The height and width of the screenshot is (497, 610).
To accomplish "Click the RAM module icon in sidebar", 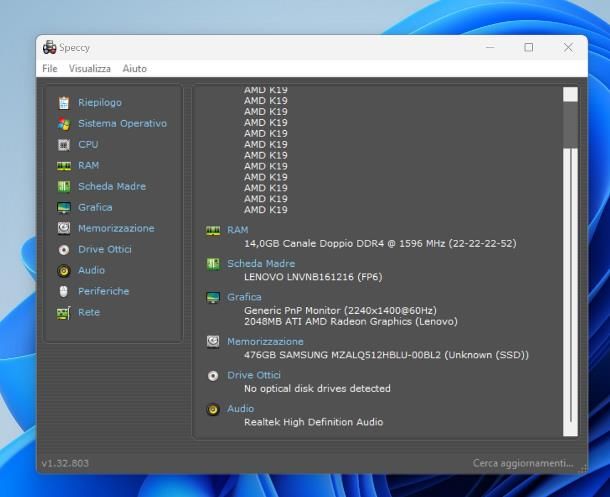I will click(x=64, y=166).
